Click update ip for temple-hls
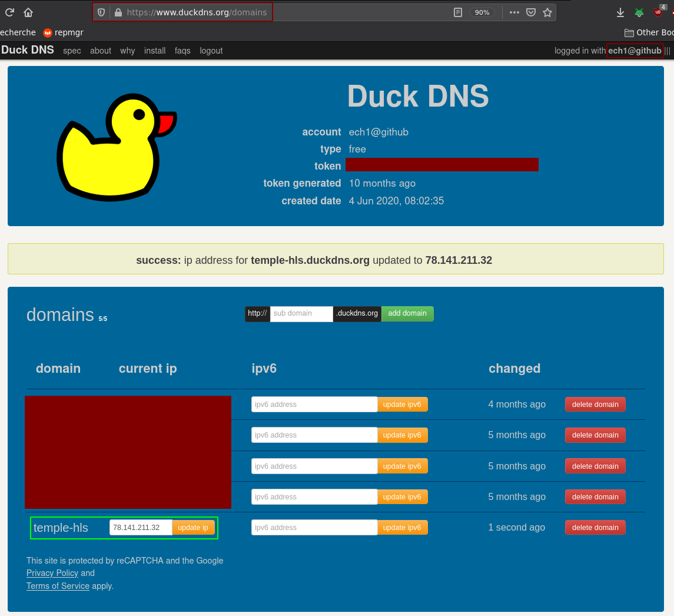This screenshot has width=674, height=616. [193, 528]
